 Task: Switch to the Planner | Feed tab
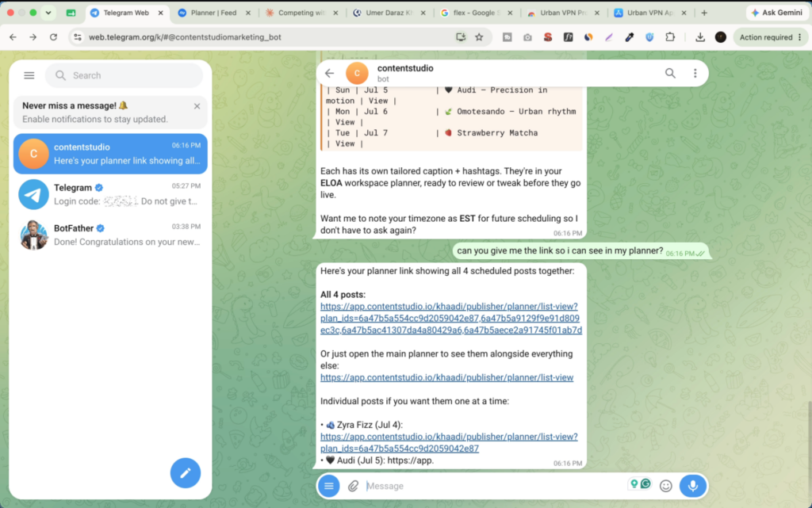(213, 13)
